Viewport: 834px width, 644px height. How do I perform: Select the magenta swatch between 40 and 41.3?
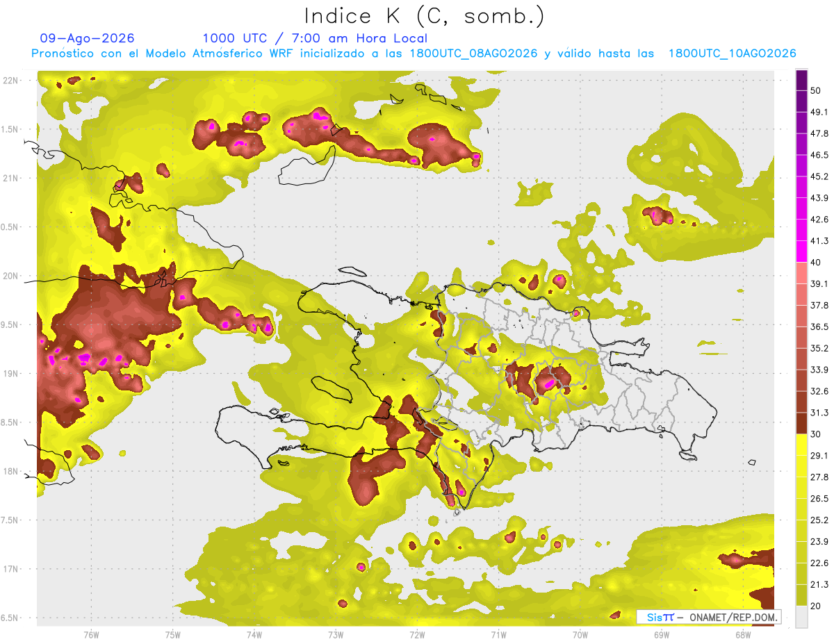801,251
